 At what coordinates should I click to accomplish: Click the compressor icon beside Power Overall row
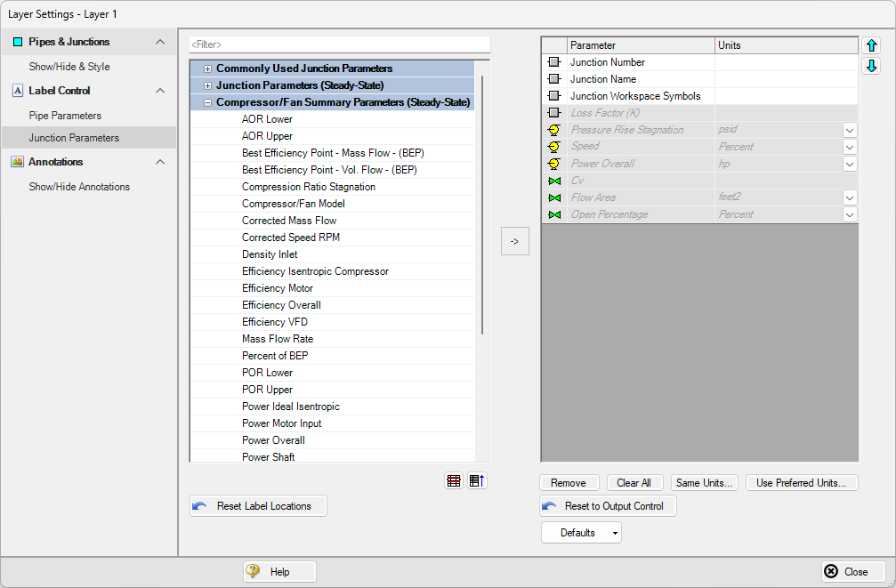click(x=554, y=164)
